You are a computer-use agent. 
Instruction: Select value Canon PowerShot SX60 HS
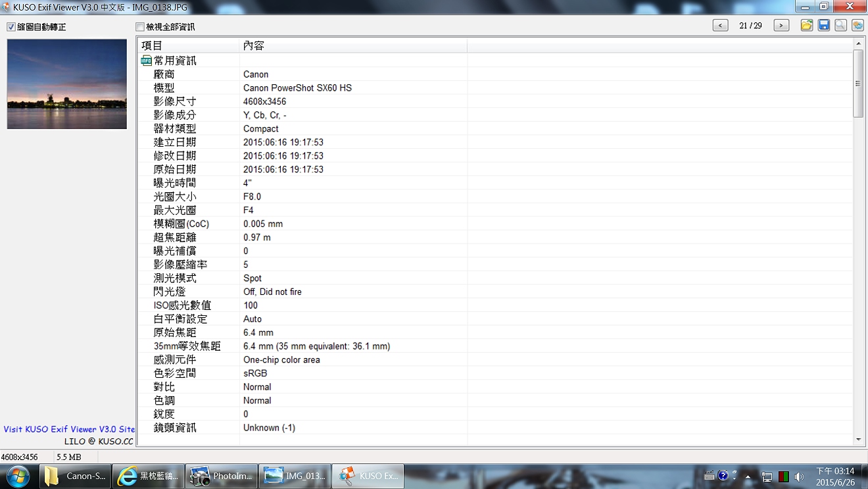[x=297, y=88]
